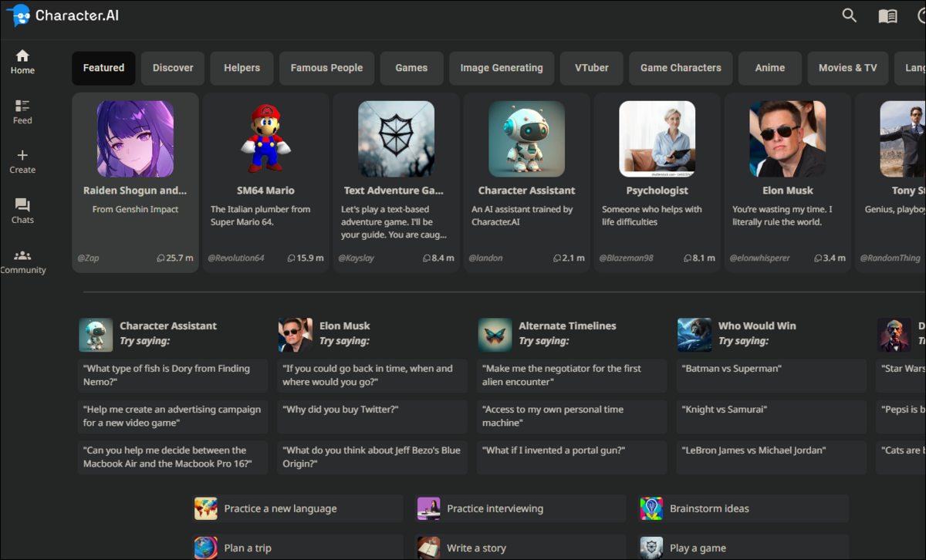Choose "Why did you buy Twitter?" prompt
This screenshot has width=926, height=560.
pyautogui.click(x=373, y=417)
